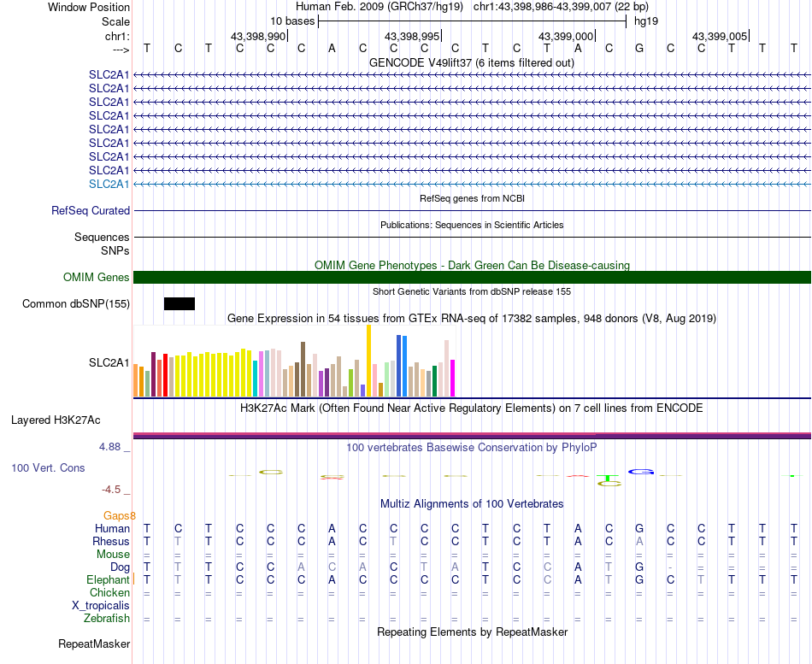Click the dark brown bar in the GTEx chart
Viewport: 812px width, 664px height.
point(303,369)
